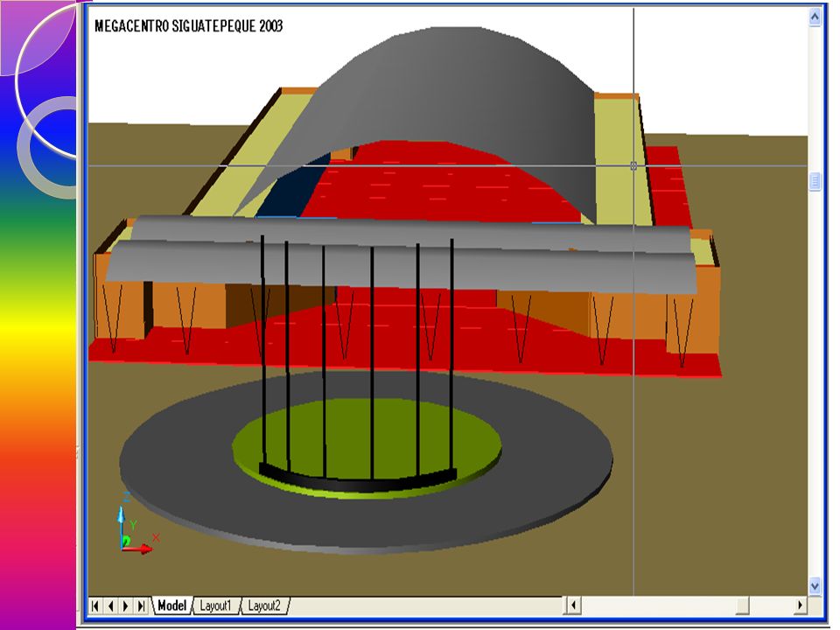Open the Layout1 tab
Viewport: 840px width, 630px height.
[x=215, y=605]
